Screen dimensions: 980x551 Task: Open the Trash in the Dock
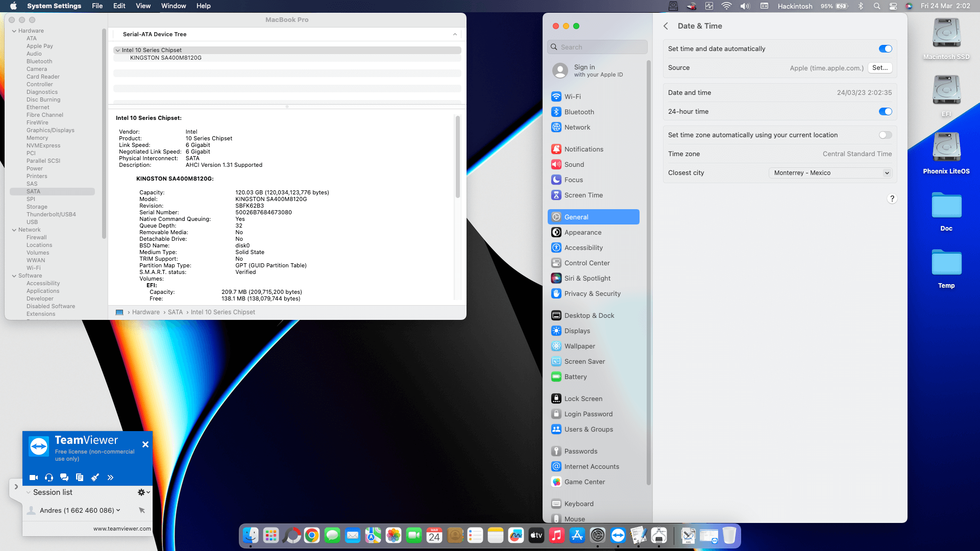tap(729, 535)
